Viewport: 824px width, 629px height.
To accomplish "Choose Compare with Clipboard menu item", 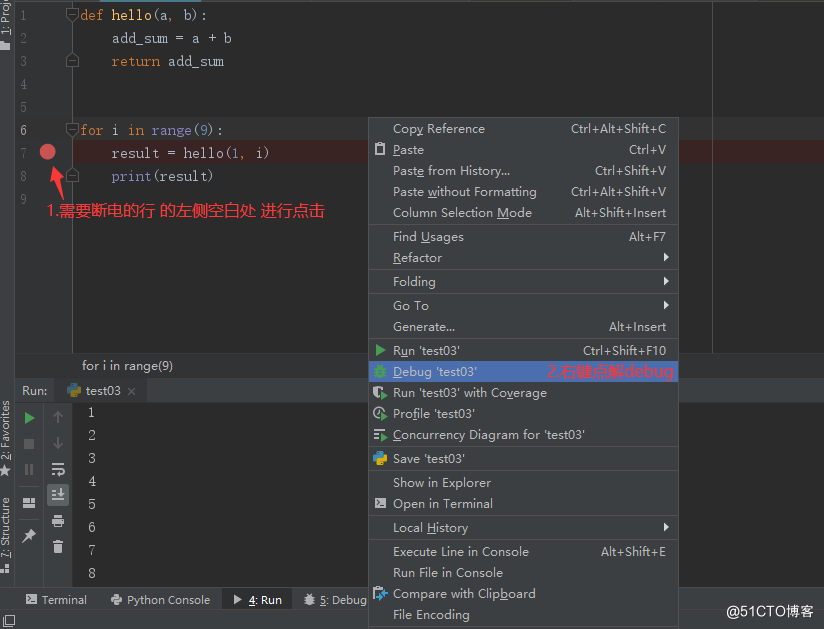I will (523, 594).
